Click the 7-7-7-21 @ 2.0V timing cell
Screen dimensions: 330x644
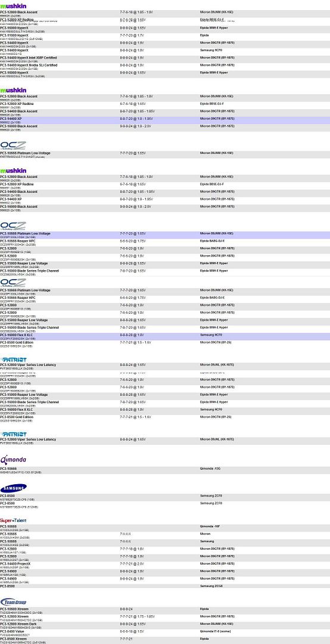pos(132,564)
